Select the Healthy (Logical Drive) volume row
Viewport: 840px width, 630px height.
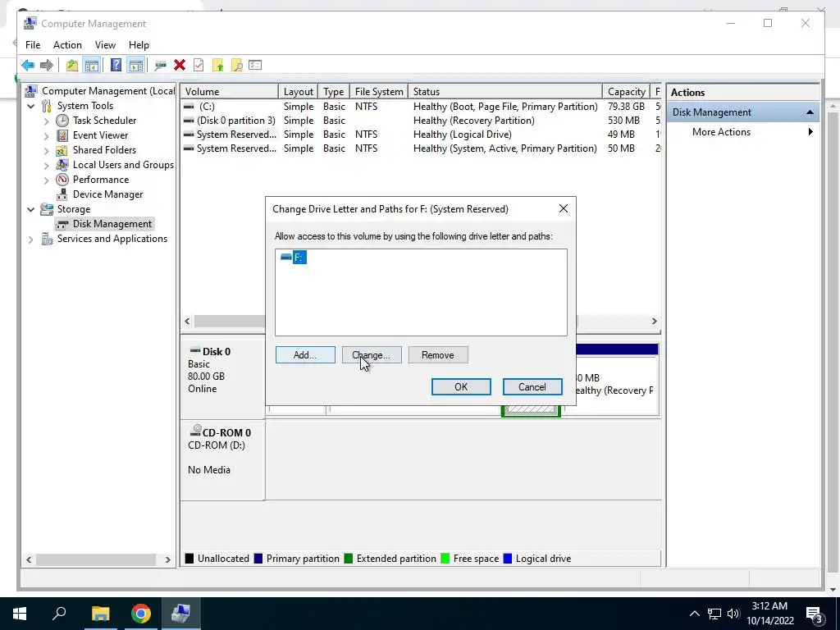pyautogui.click(x=421, y=135)
